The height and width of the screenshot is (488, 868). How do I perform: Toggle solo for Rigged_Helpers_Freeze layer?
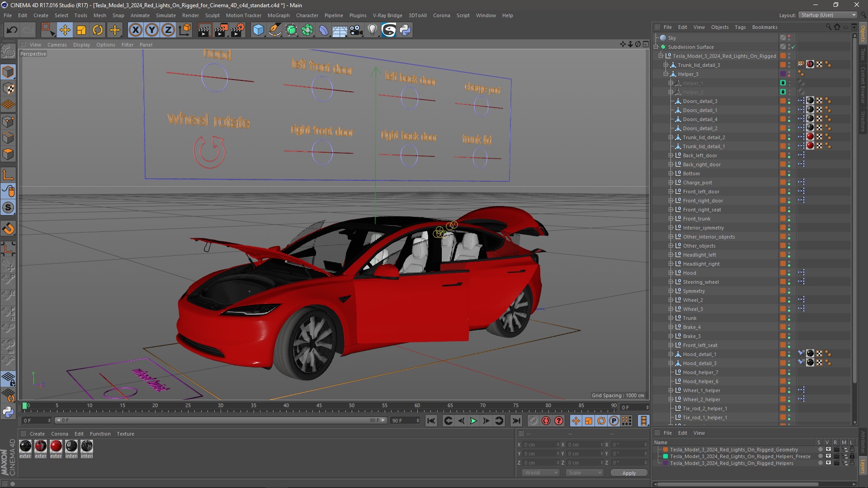(x=820, y=456)
